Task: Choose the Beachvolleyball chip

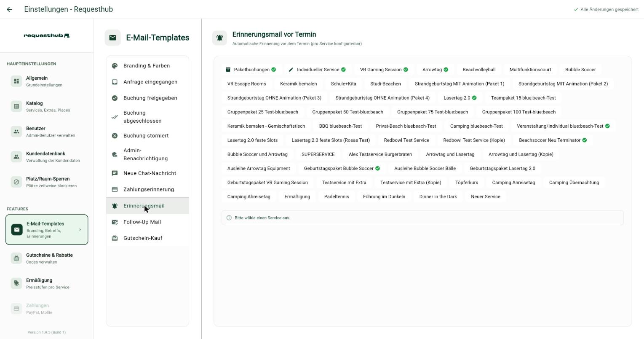Action: coord(479,70)
